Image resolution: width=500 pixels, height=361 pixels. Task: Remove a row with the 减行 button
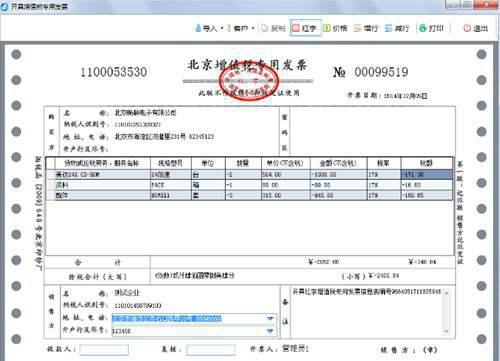click(397, 28)
